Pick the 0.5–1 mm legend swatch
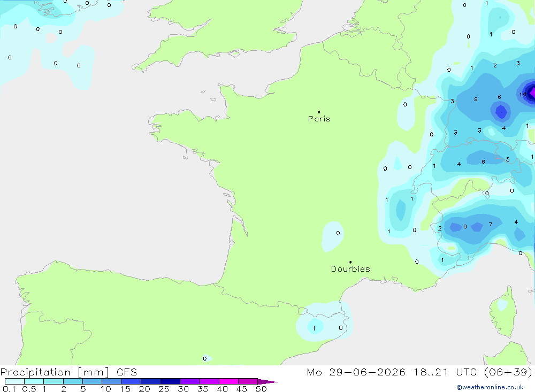The width and height of the screenshot is (535, 392). click(34, 381)
